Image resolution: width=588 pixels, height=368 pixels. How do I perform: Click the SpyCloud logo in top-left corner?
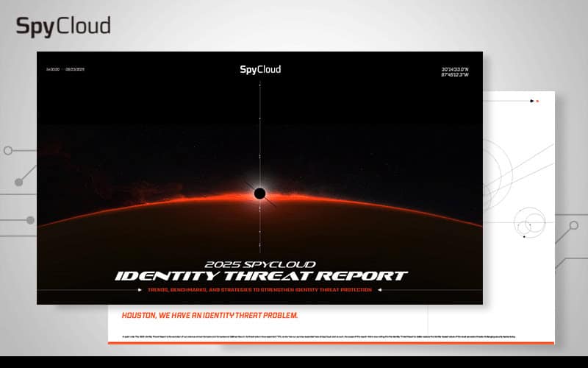(x=63, y=27)
